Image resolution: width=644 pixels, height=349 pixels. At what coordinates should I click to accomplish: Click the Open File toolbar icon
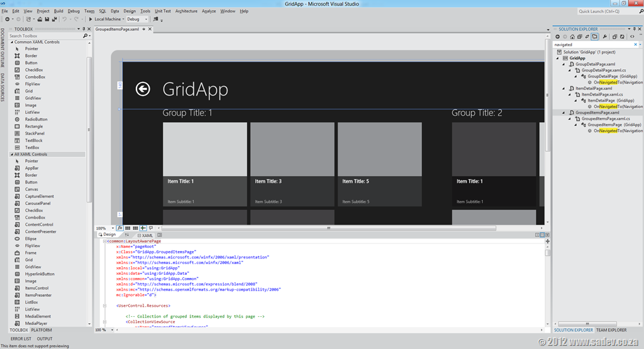coord(40,19)
